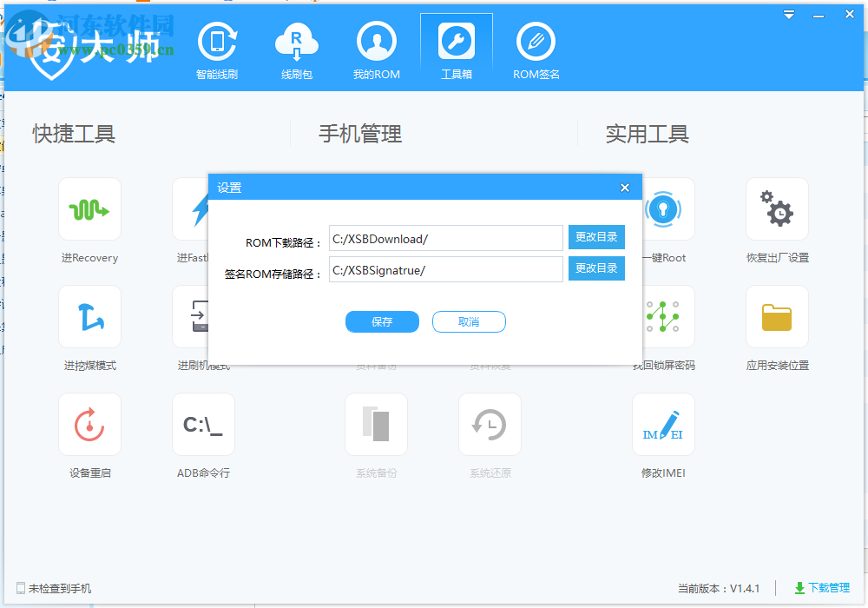Open the ADB命令行 command line tool
Image resolution: width=868 pixels, height=608 pixels.
(x=203, y=425)
